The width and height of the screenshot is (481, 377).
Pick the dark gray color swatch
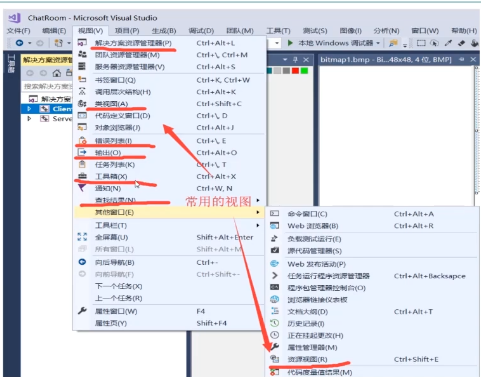pos(286,71)
